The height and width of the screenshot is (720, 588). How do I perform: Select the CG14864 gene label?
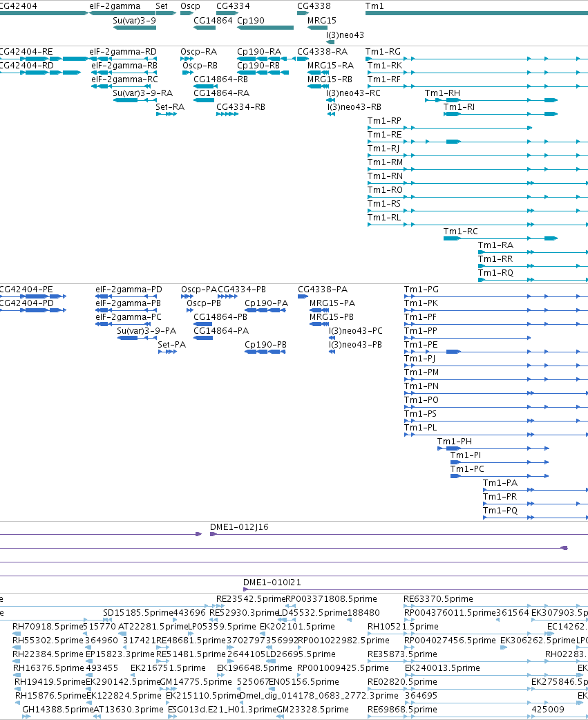point(213,21)
